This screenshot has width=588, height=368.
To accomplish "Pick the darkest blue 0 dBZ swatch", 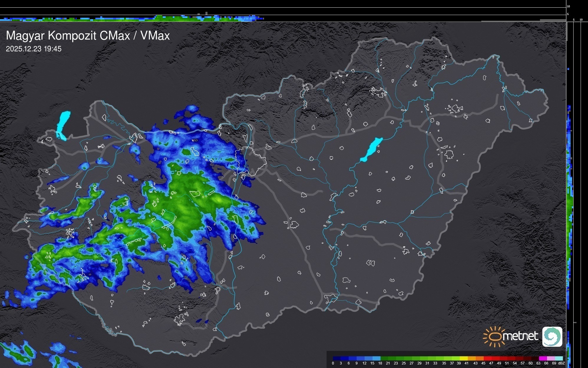I will click(337, 358).
